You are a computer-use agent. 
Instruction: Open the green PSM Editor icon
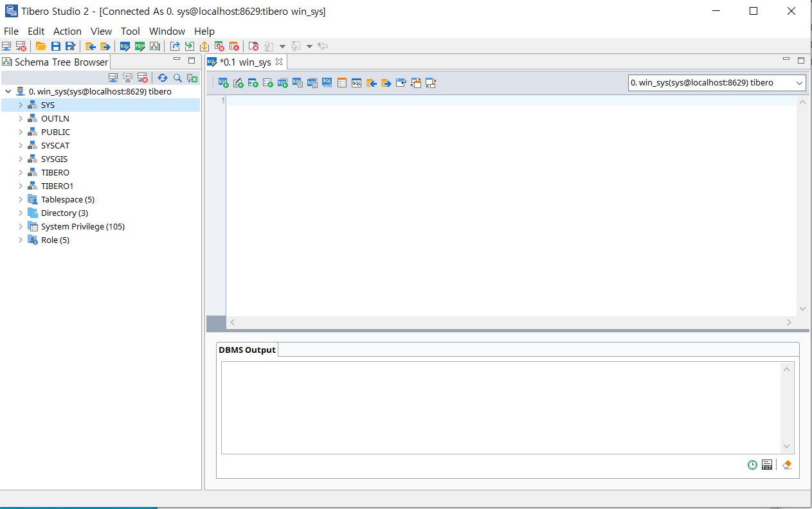click(x=140, y=46)
